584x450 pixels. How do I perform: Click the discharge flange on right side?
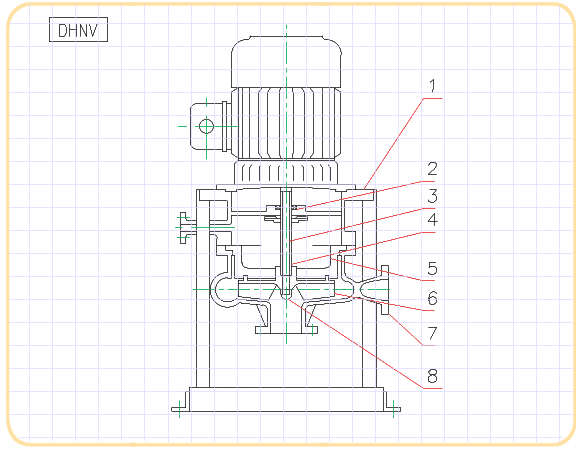(385, 290)
